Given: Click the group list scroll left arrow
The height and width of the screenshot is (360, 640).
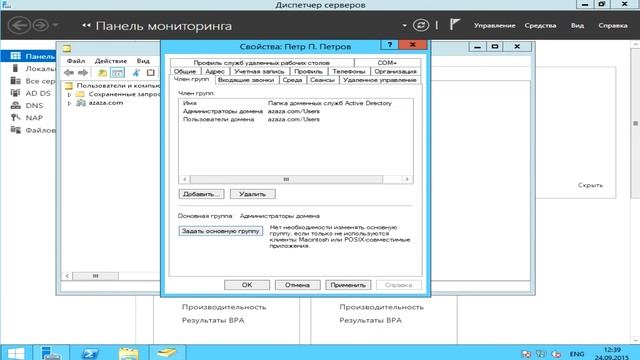Looking at the screenshot, I should pos(185,179).
